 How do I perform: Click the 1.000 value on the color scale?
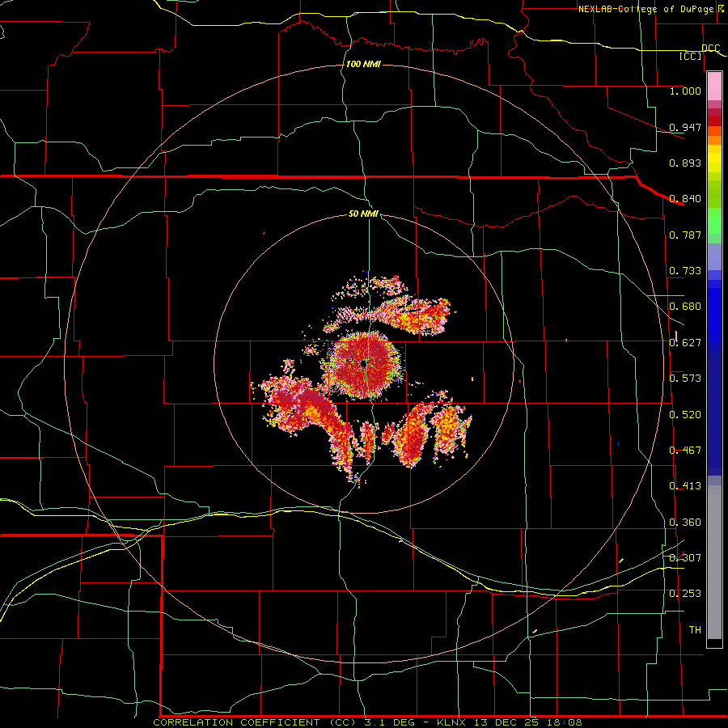pos(685,91)
